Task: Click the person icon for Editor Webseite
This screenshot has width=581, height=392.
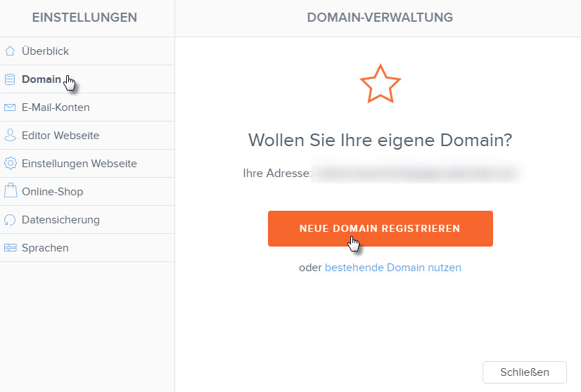Action: (10, 135)
